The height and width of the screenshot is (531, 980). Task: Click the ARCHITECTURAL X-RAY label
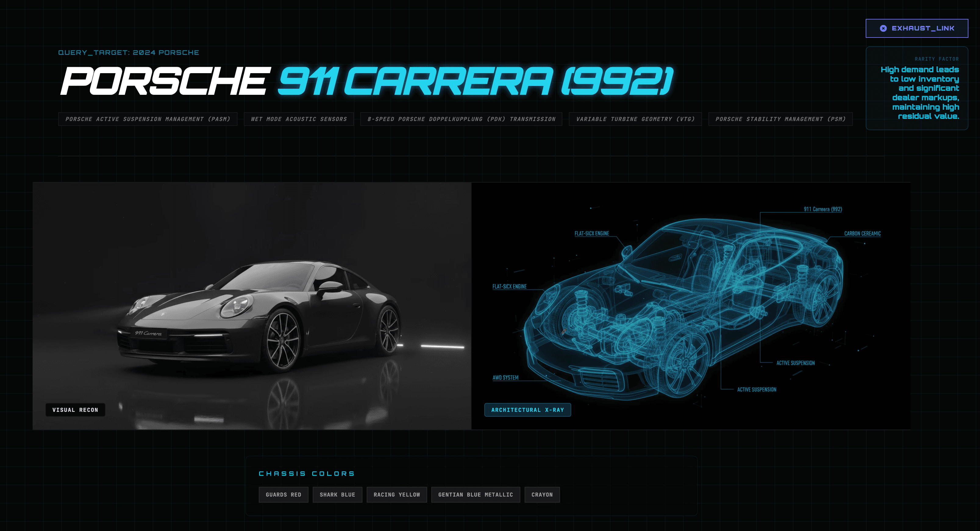(527, 410)
